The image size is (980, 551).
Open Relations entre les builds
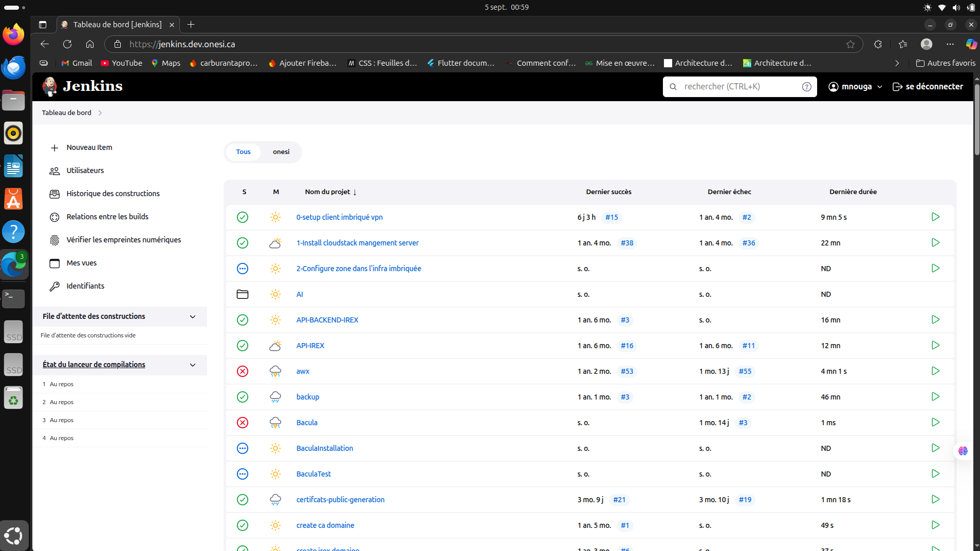(x=107, y=217)
